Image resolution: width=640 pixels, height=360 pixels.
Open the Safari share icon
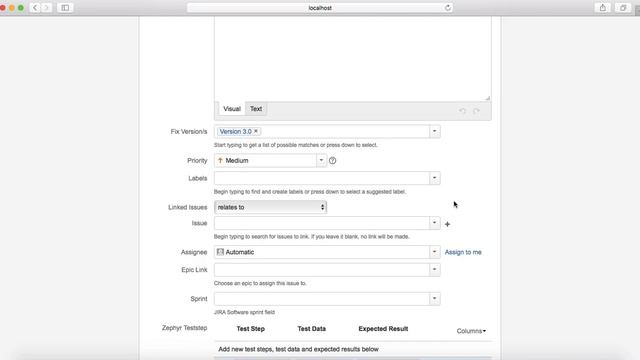(x=602, y=8)
